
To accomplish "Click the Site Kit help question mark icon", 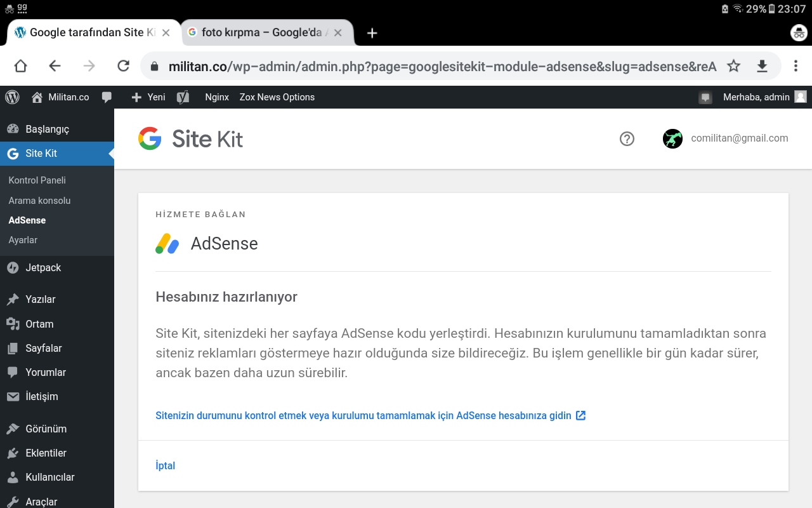I will point(627,138).
